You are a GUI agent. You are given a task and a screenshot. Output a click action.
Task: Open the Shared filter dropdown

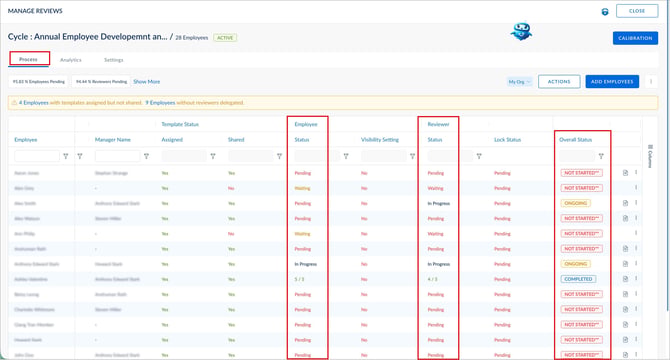coord(251,156)
